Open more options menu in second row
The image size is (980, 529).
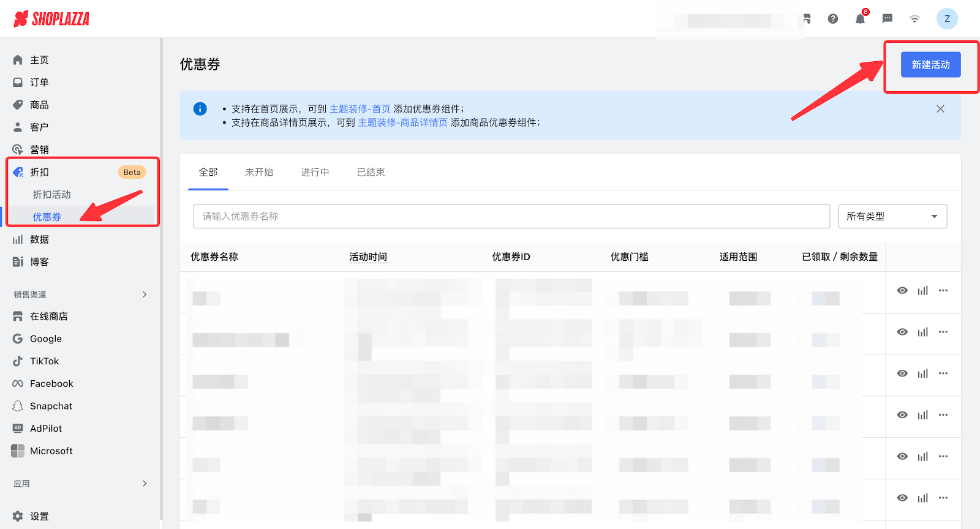(943, 332)
